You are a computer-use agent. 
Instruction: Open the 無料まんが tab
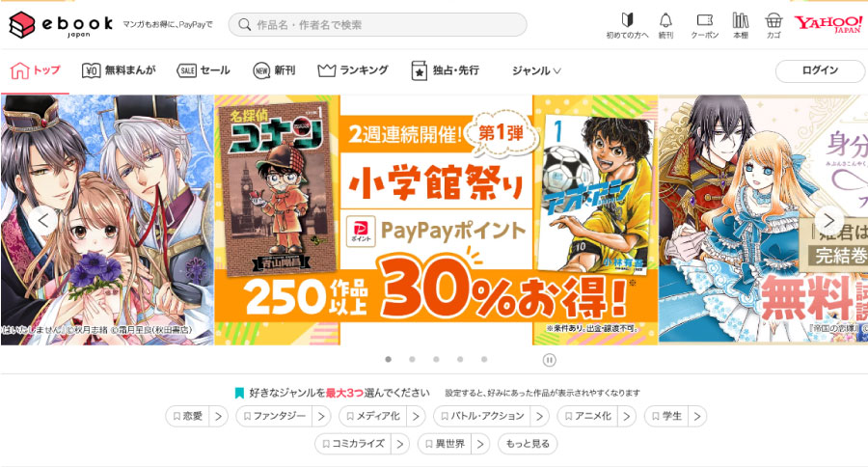coord(119,70)
